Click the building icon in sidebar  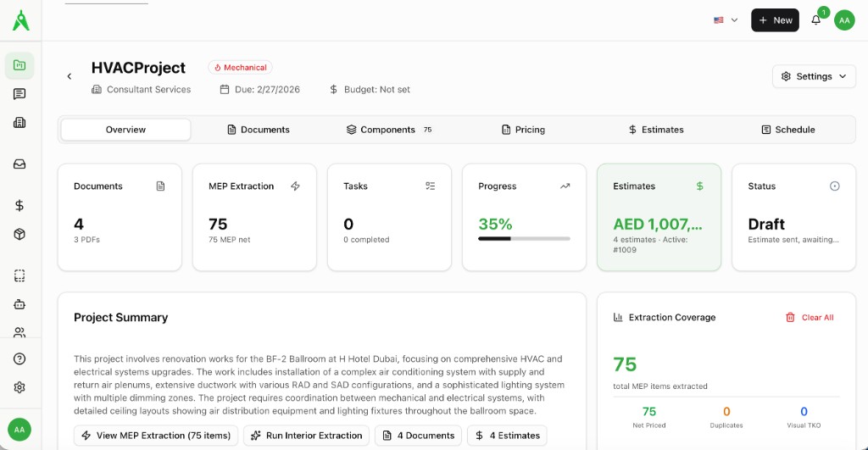coord(19,122)
